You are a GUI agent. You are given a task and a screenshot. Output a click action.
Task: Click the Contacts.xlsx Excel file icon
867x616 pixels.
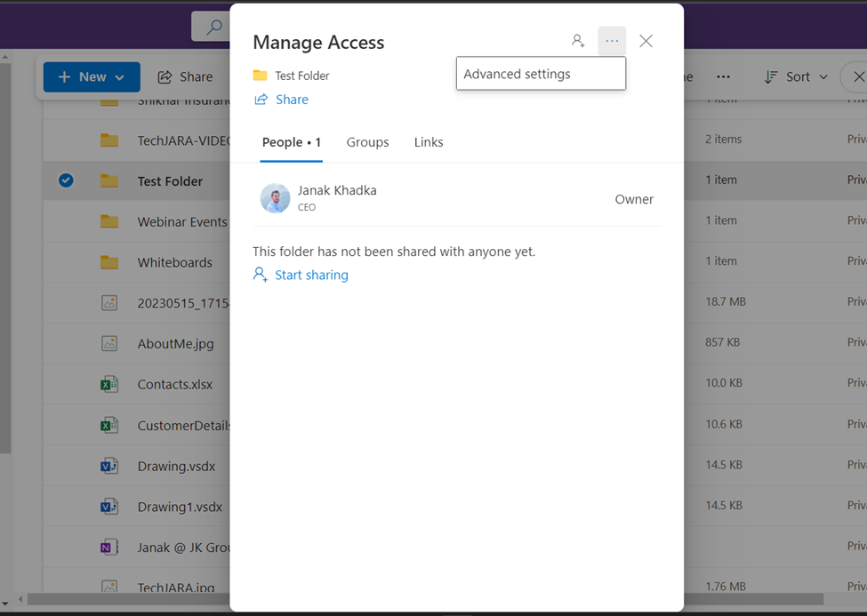(x=108, y=384)
